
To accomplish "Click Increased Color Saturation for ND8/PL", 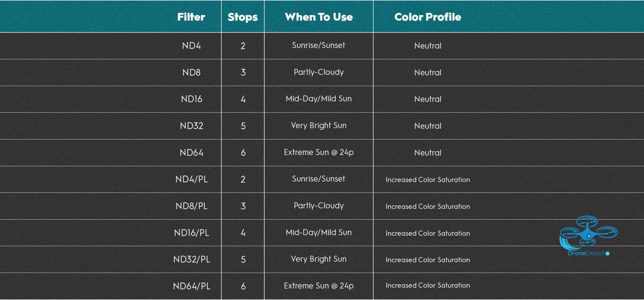I will (428, 206).
